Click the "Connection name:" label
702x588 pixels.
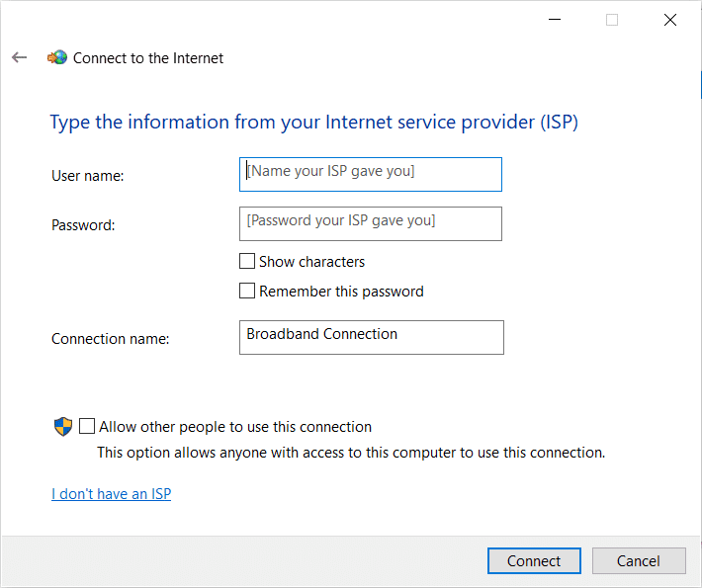point(110,339)
